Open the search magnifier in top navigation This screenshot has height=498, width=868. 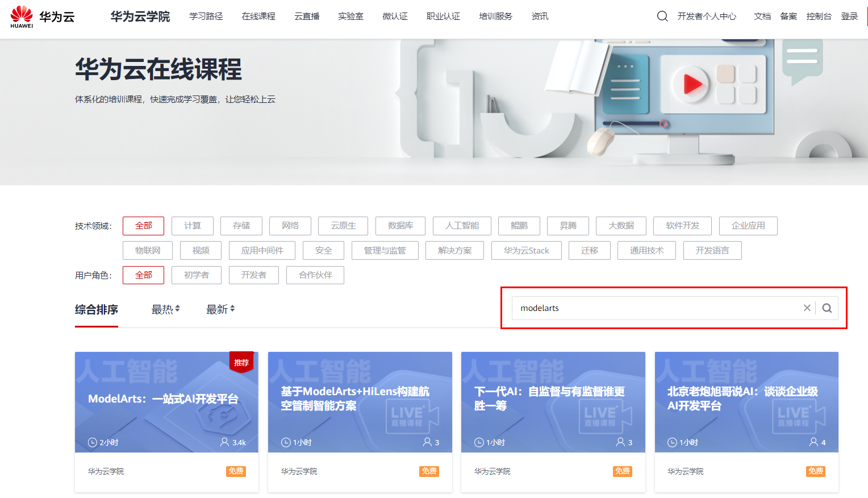662,16
